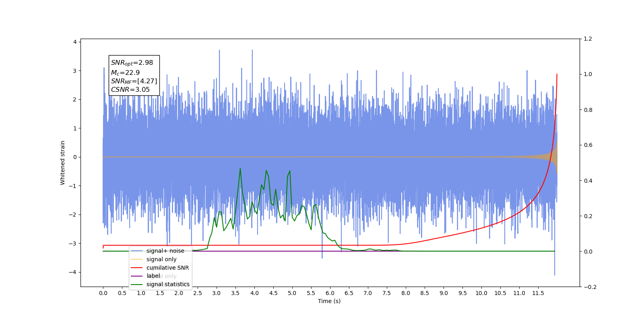Click the 10.0 tick on the time axis
The width and height of the screenshot is (644, 322).
click(x=481, y=293)
